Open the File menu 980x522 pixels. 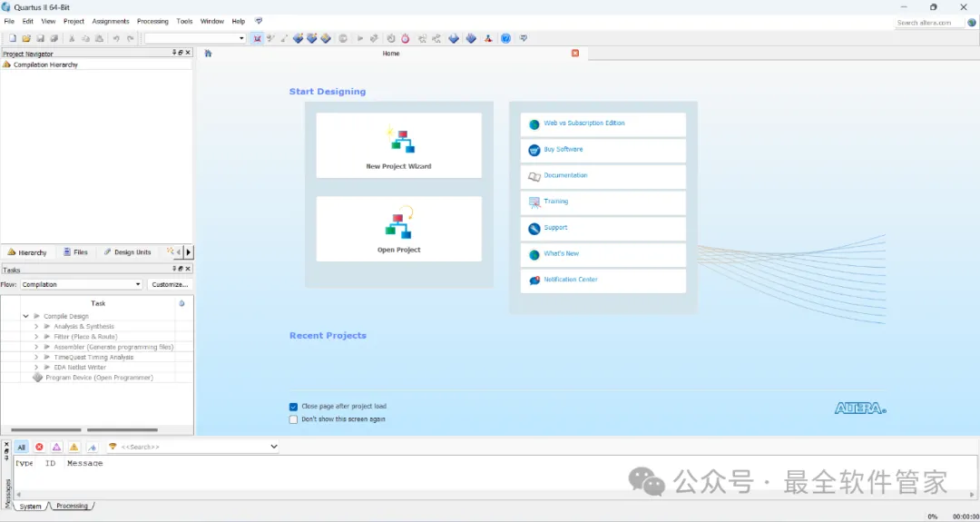point(9,21)
